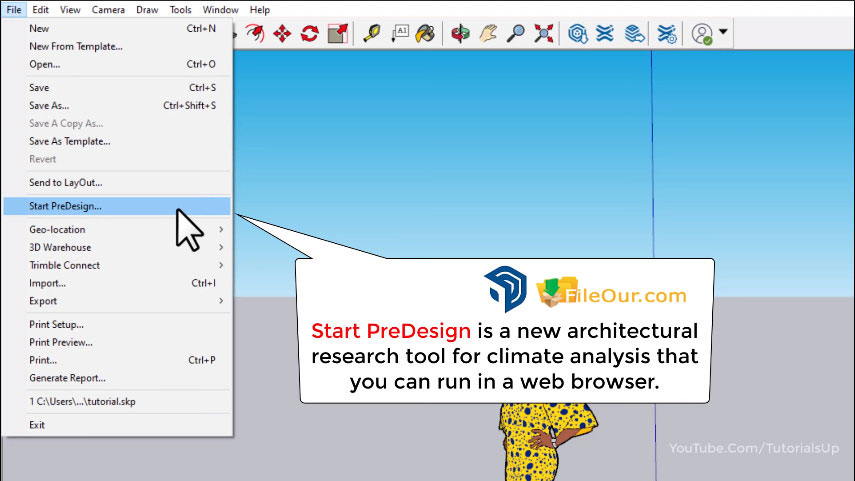Image resolution: width=855 pixels, height=481 pixels.
Task: Open the account profile dropdown arrow
Action: point(723,34)
